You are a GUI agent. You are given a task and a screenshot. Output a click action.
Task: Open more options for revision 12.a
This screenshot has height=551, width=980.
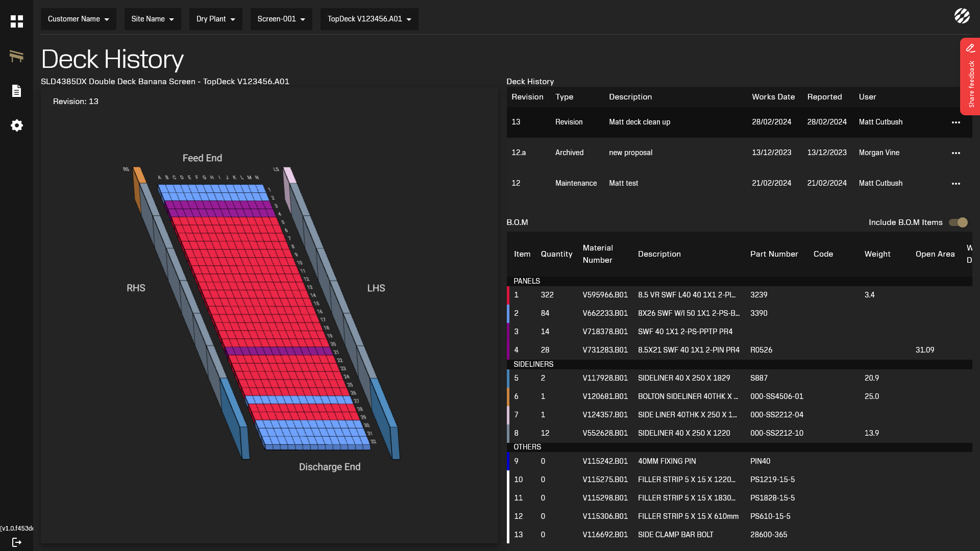point(955,153)
